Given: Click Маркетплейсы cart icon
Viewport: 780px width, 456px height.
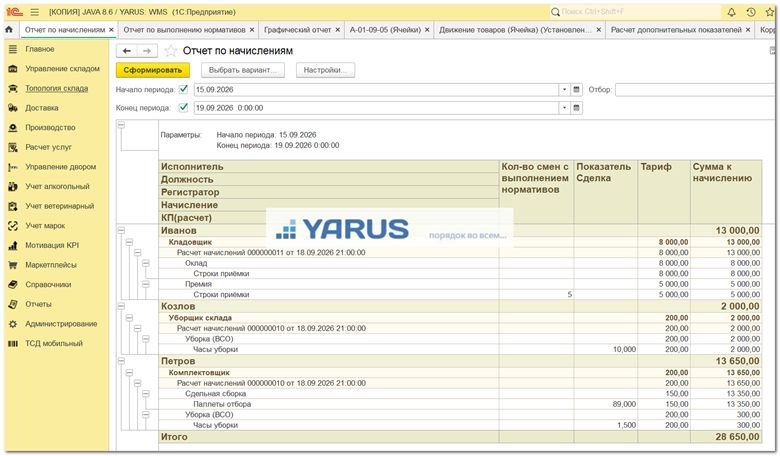Looking at the screenshot, I should pyautogui.click(x=13, y=265).
